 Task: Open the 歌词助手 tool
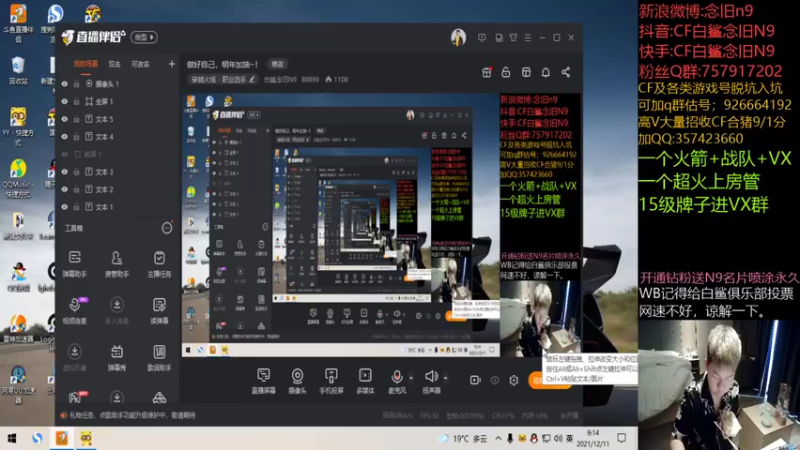159,358
